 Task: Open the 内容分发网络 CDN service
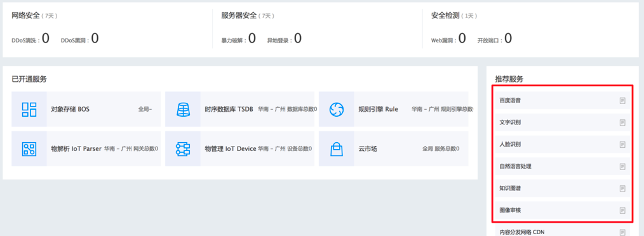pos(562,230)
